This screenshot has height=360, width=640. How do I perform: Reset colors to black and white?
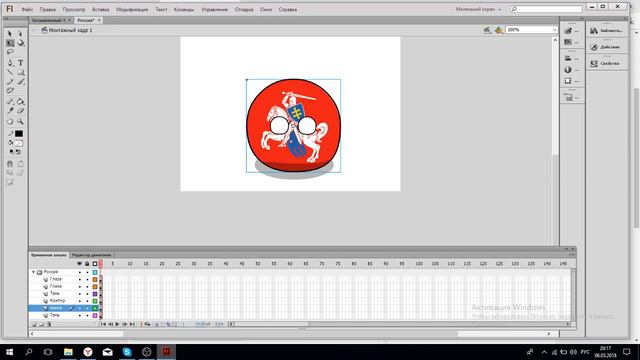pyautogui.click(x=11, y=152)
